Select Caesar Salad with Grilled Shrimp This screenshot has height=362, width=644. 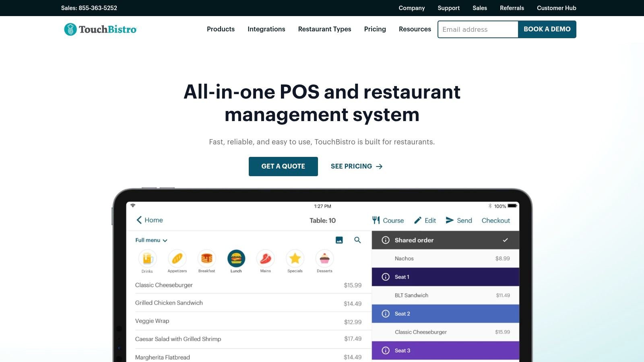248,339
